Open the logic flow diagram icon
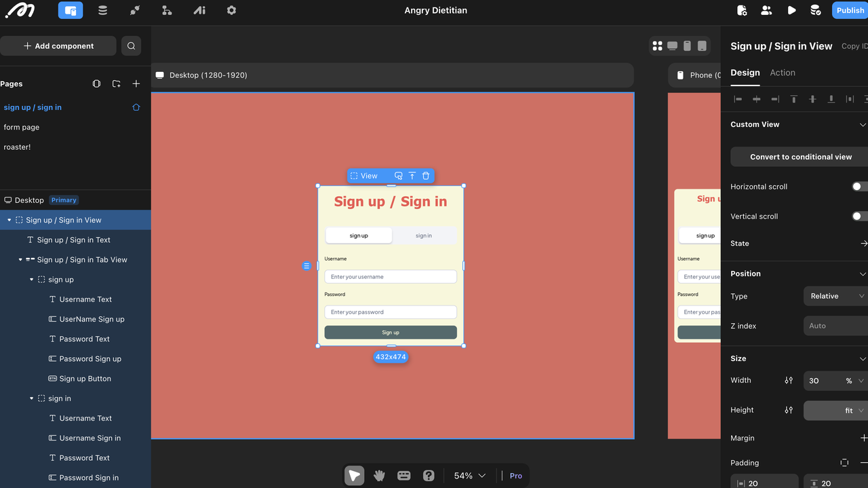 [x=167, y=10]
